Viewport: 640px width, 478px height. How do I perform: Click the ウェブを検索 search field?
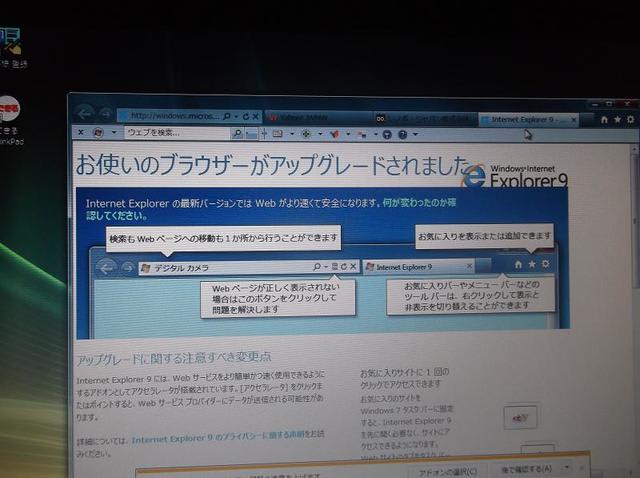(177, 133)
